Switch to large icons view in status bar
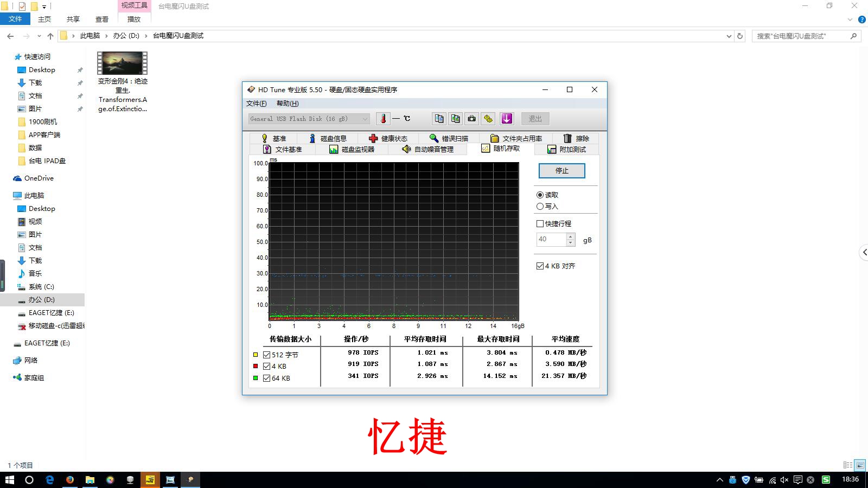The width and height of the screenshot is (868, 488). (x=860, y=465)
